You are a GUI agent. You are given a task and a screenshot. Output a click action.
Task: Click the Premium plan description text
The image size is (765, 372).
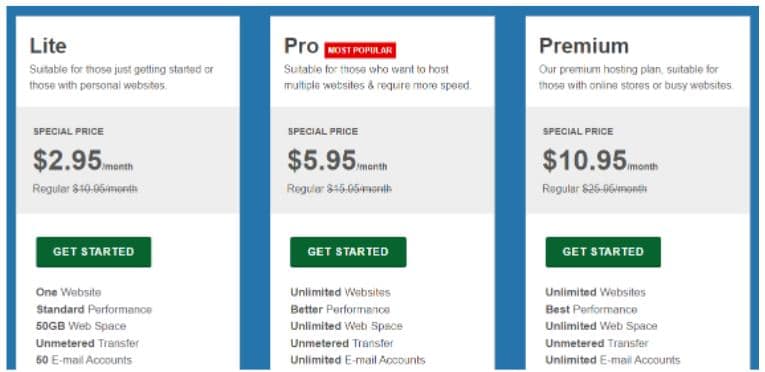coord(636,77)
